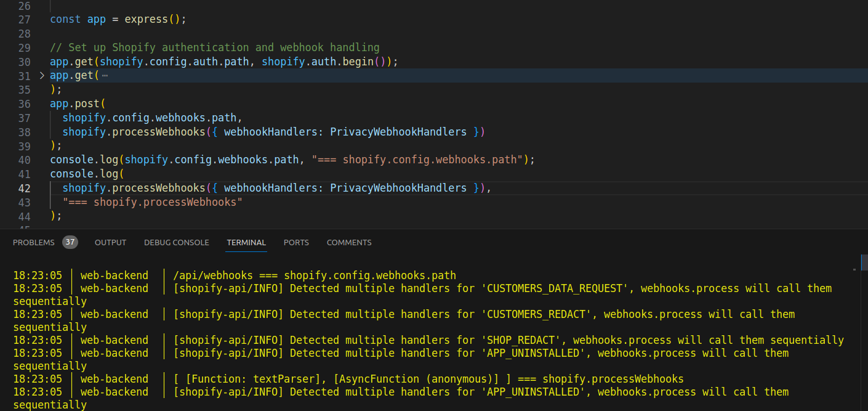Click the collapsed ellipsis after app.get(
Screen dimensions: 868x411
[x=104, y=75]
